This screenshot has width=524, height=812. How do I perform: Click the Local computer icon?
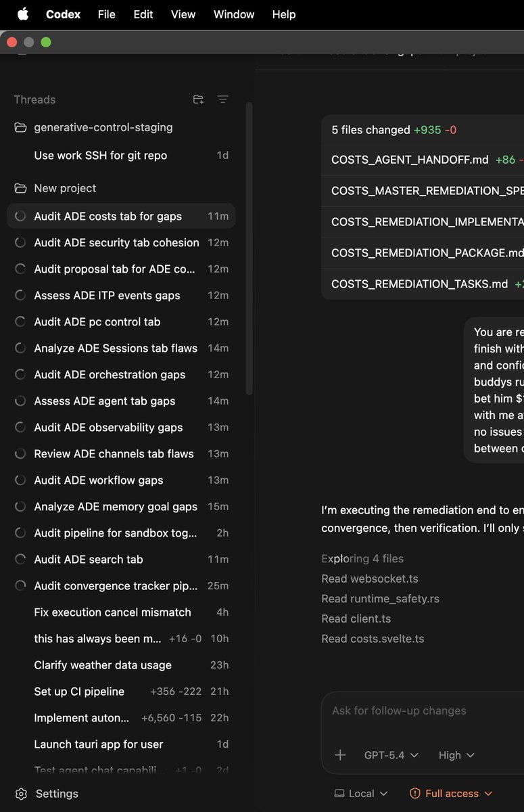[x=339, y=794]
